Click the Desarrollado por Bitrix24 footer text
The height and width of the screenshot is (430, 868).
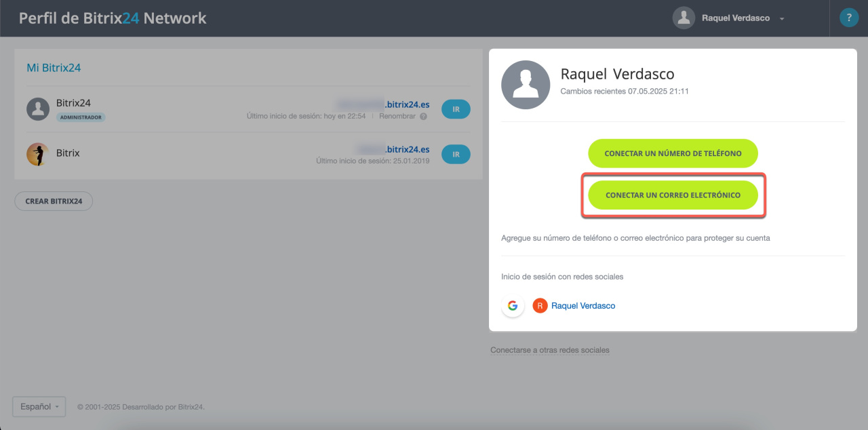(x=141, y=407)
